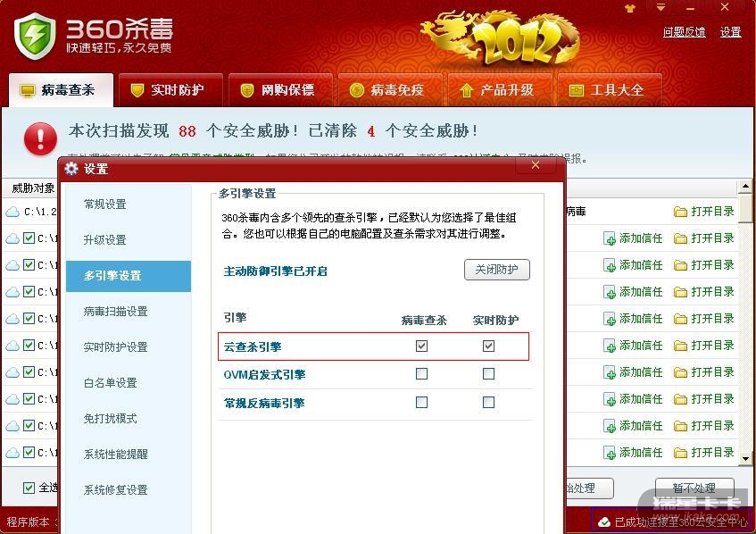Viewport: 756px width, 534px height.
Task: Enable 常规反病毒引擎 for 病毒查杀
Action: point(421,403)
